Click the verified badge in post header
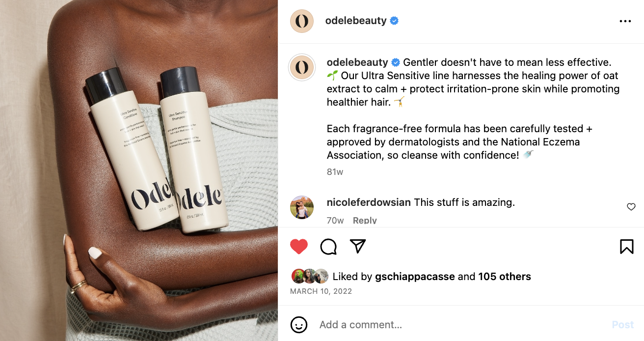Viewport: 644px width, 341px height. pos(394,21)
